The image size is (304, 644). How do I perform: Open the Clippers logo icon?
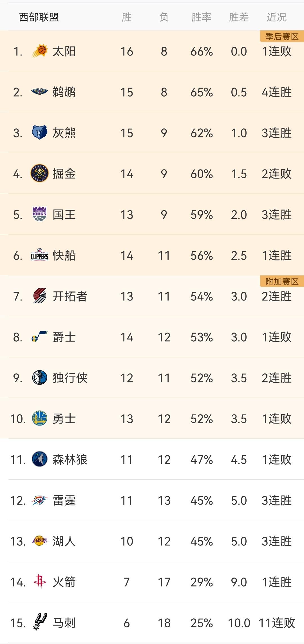[39, 255]
